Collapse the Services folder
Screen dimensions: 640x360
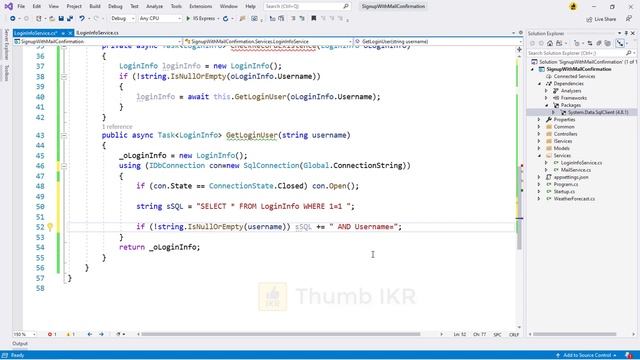pyautogui.click(x=540, y=156)
